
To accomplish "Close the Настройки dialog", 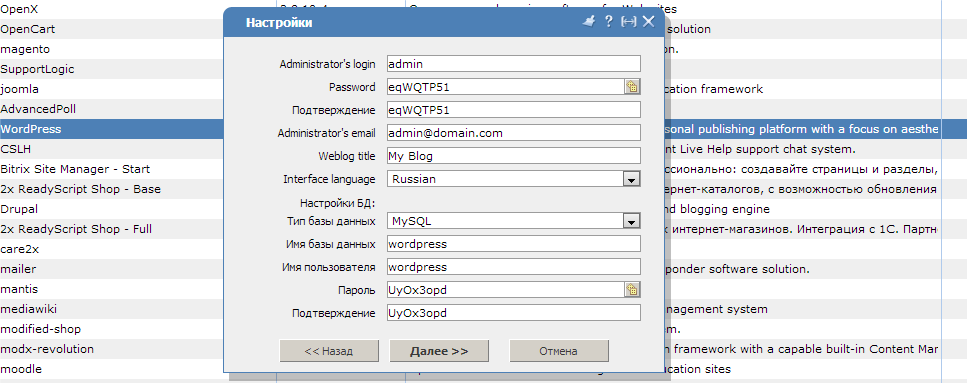I will [x=648, y=22].
